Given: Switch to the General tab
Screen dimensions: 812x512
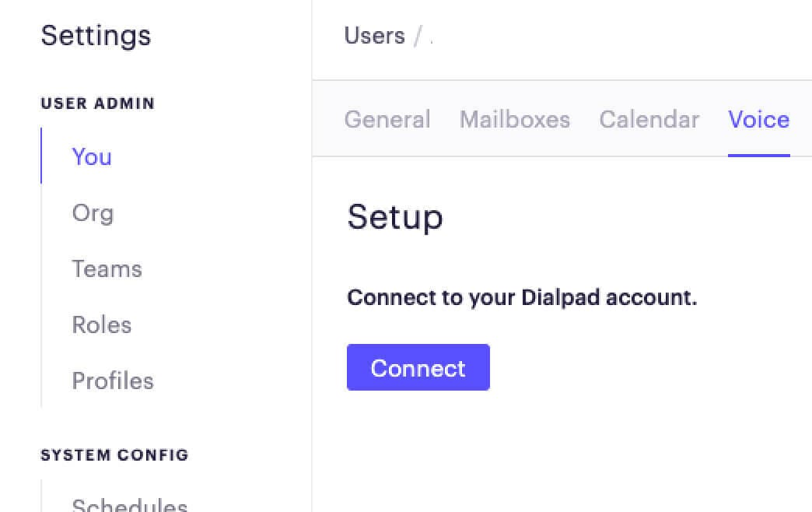Looking at the screenshot, I should (387, 119).
